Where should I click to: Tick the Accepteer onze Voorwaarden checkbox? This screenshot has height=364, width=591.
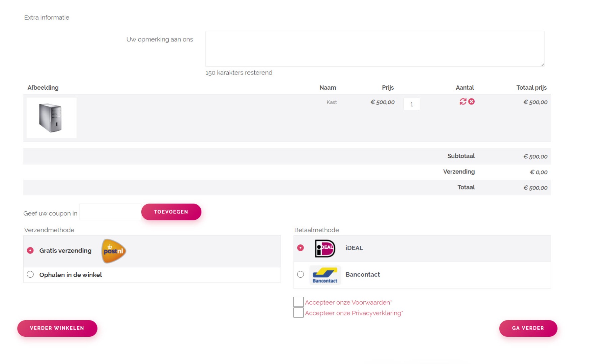coord(298,302)
